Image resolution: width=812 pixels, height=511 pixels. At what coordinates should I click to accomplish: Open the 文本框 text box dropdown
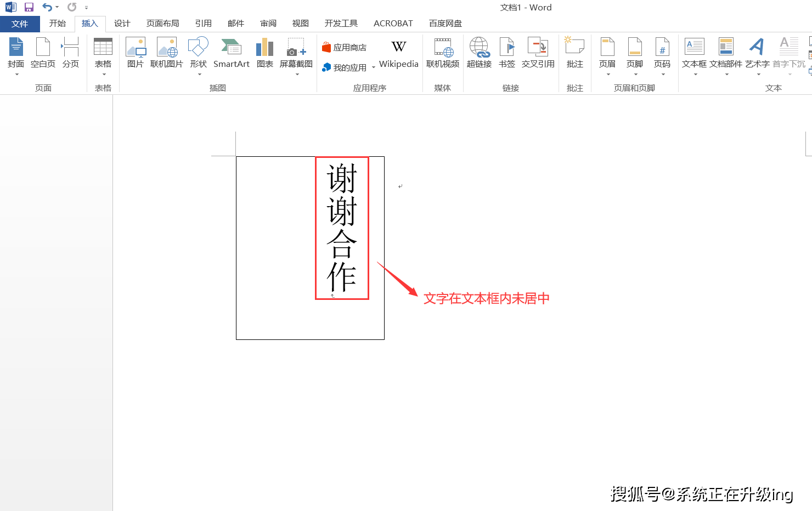click(x=695, y=56)
